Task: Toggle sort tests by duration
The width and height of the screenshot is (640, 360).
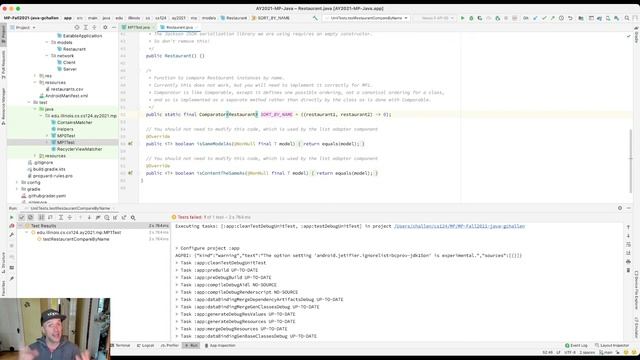Action: (x=50, y=218)
